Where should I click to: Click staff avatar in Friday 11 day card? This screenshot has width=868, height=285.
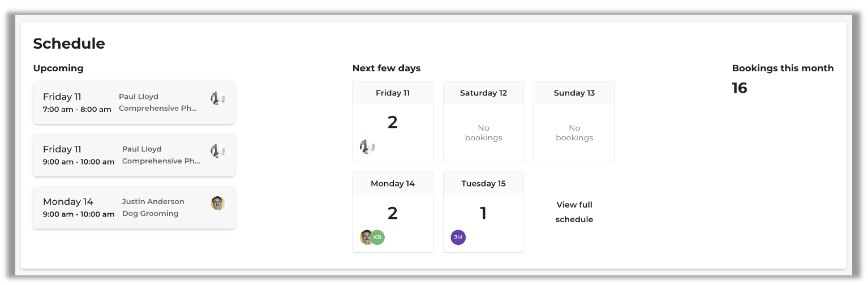[367, 147]
